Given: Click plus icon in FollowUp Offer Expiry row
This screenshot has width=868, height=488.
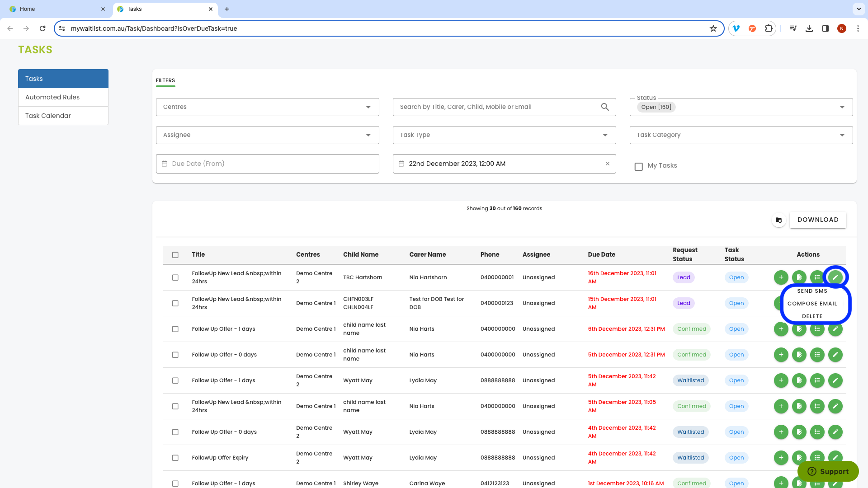Looking at the screenshot, I should click(781, 458).
